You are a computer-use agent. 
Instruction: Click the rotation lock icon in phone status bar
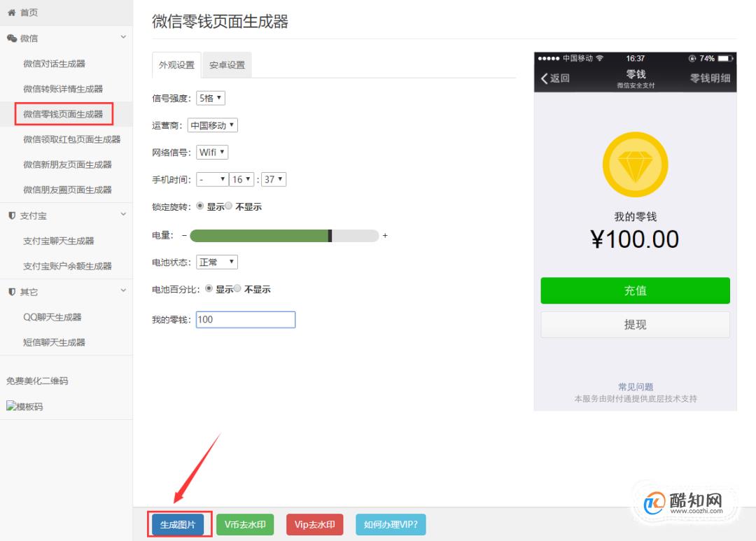tap(692, 58)
